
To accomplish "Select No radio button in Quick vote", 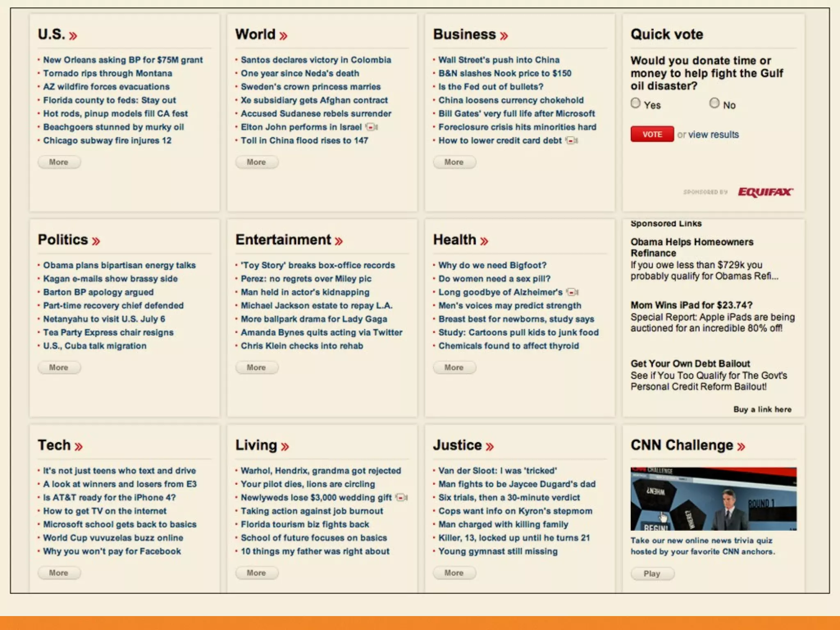I will pos(714,103).
